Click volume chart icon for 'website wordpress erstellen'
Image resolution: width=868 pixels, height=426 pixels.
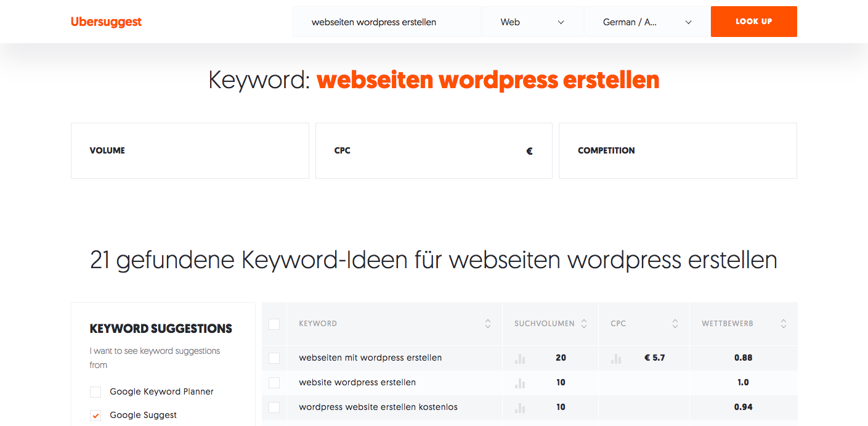(520, 383)
